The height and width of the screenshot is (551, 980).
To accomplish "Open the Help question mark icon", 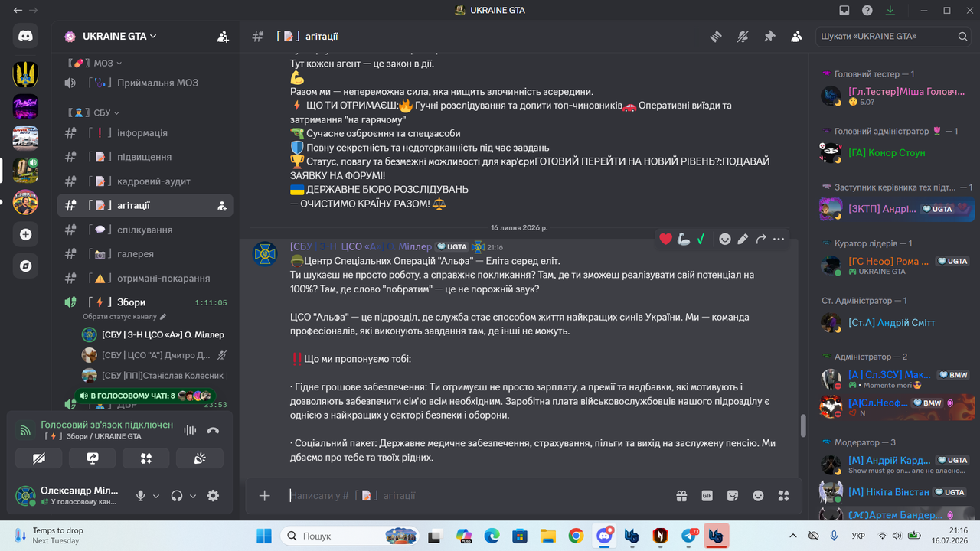I will pos(867,11).
